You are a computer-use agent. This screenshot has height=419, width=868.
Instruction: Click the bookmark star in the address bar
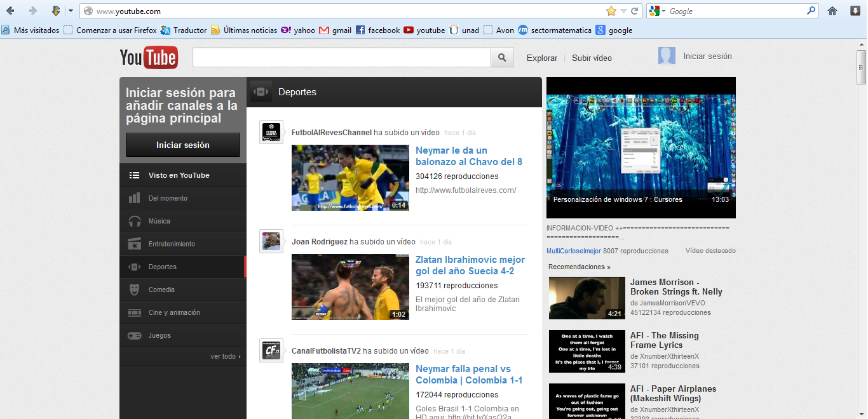[x=611, y=11]
